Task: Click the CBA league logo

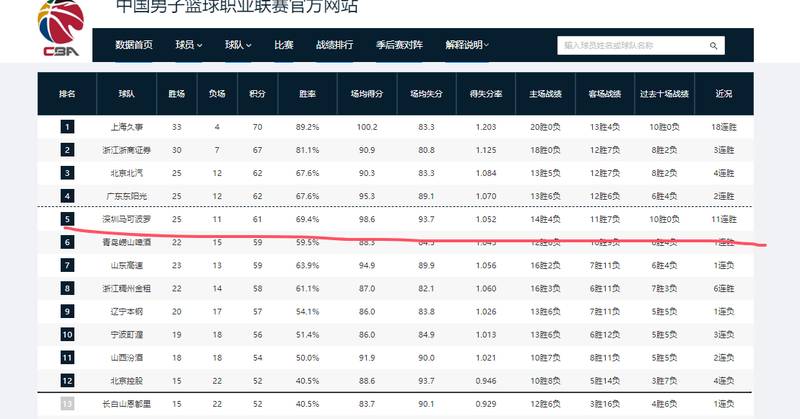Action: coord(61,28)
